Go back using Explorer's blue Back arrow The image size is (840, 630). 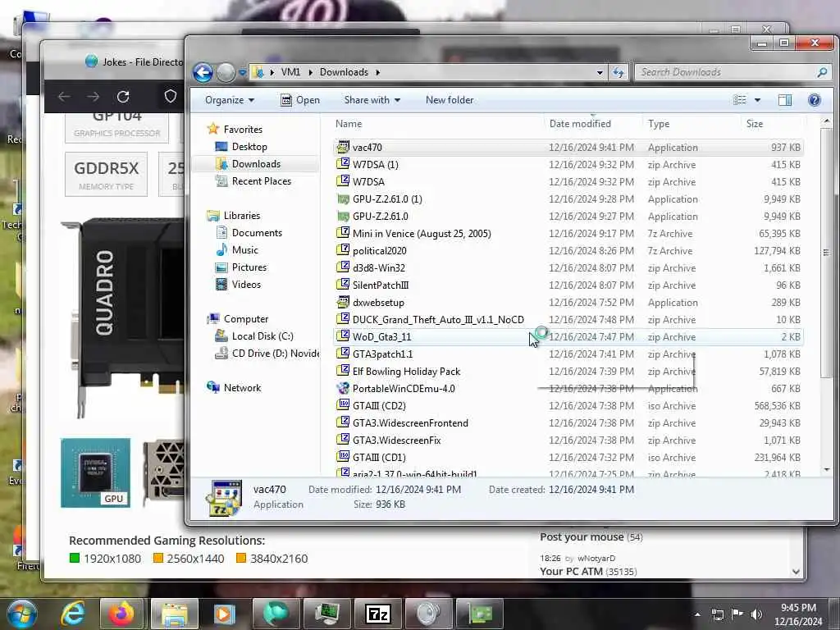pyautogui.click(x=203, y=72)
